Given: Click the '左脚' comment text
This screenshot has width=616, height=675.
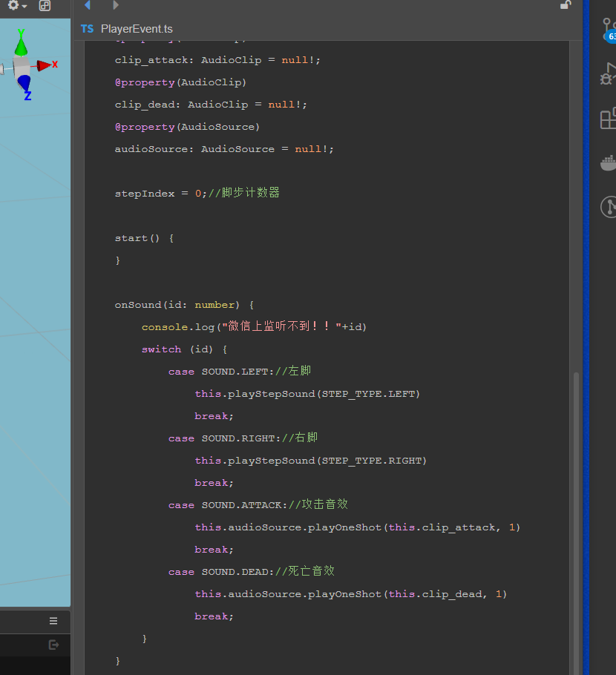Looking at the screenshot, I should [x=300, y=371].
